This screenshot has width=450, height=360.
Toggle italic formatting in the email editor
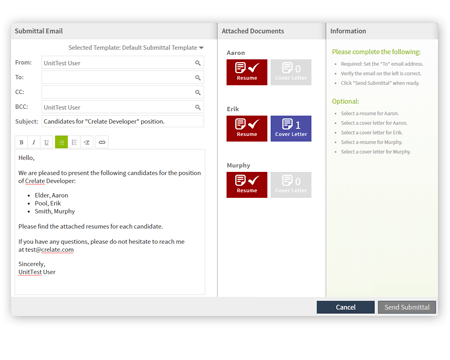(x=34, y=142)
